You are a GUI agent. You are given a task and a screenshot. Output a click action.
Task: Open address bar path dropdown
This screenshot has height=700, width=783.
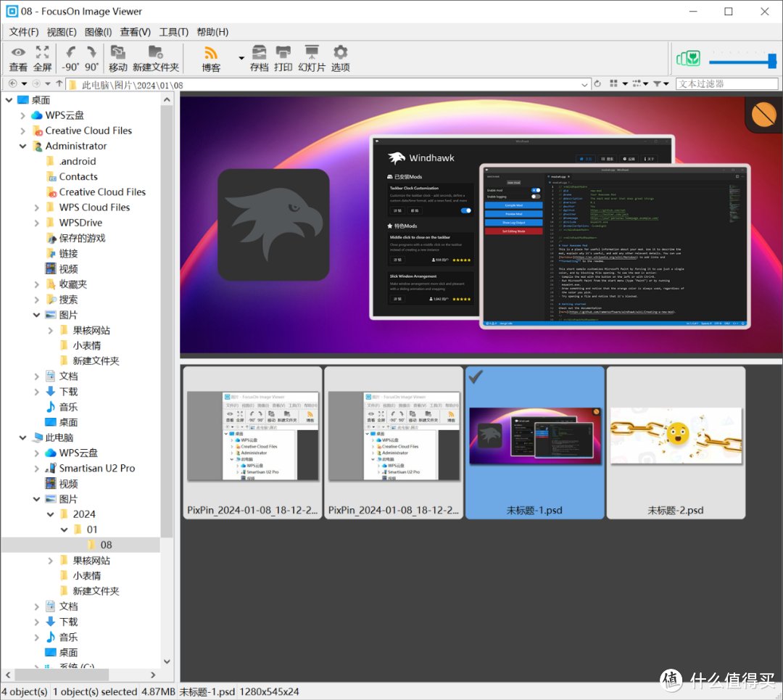point(584,84)
